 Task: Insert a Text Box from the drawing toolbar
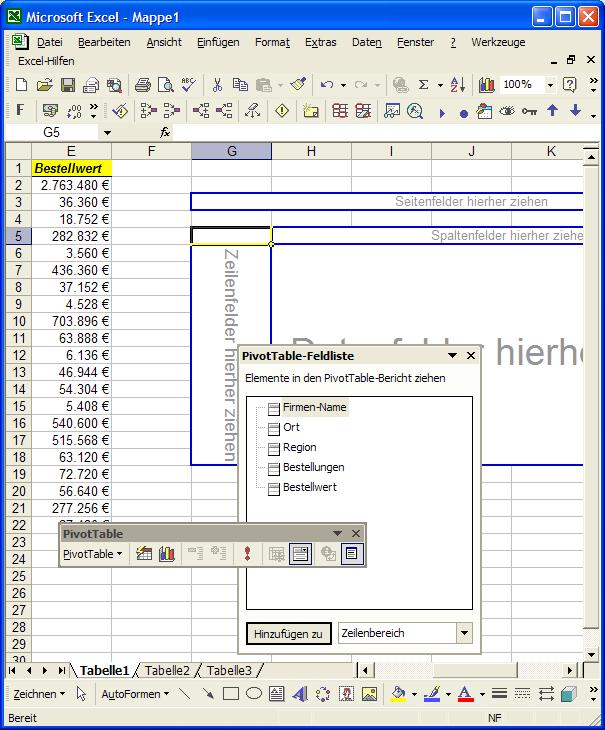[276, 694]
